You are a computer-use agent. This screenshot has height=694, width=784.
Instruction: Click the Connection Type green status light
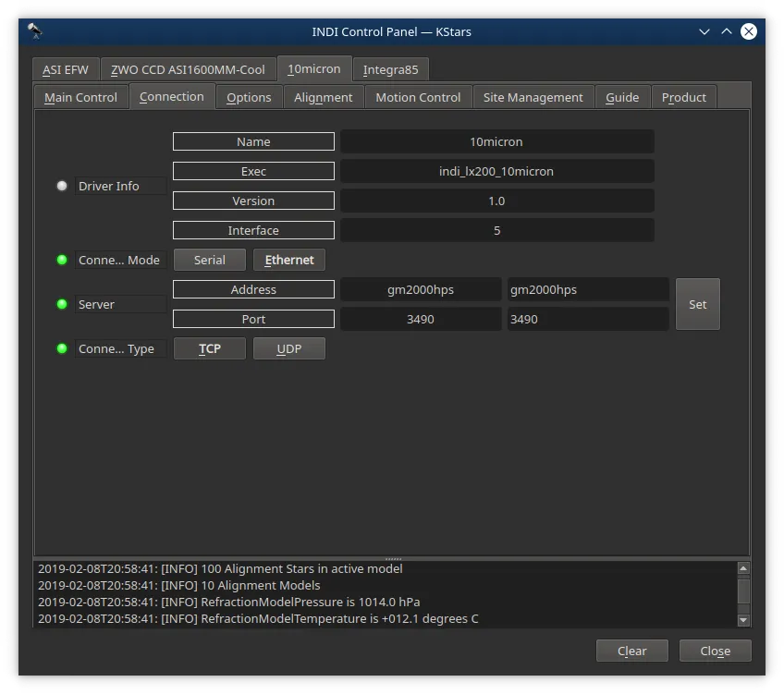(x=62, y=348)
